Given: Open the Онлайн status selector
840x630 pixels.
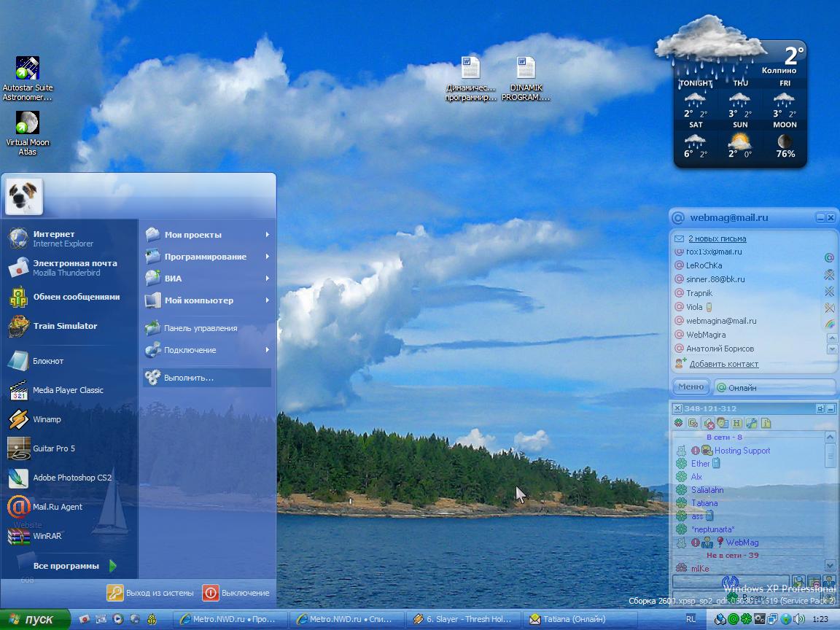Looking at the screenshot, I should tap(774, 387).
